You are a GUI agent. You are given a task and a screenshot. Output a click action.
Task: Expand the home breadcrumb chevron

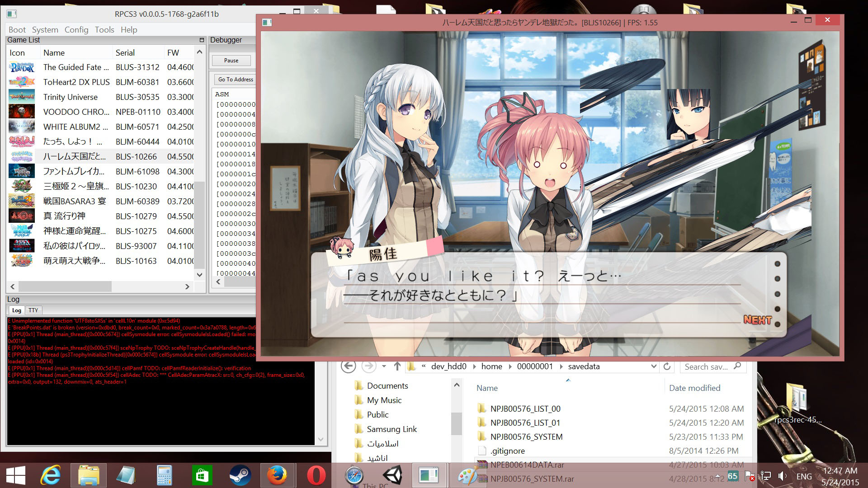pyautogui.click(x=510, y=366)
